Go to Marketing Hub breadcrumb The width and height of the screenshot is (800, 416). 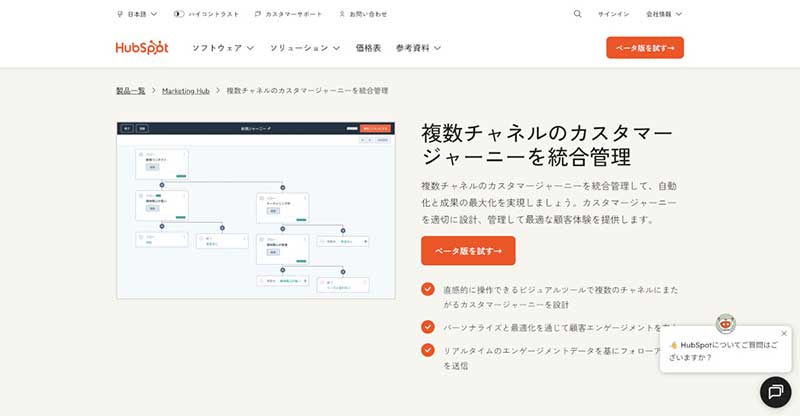coord(186,91)
